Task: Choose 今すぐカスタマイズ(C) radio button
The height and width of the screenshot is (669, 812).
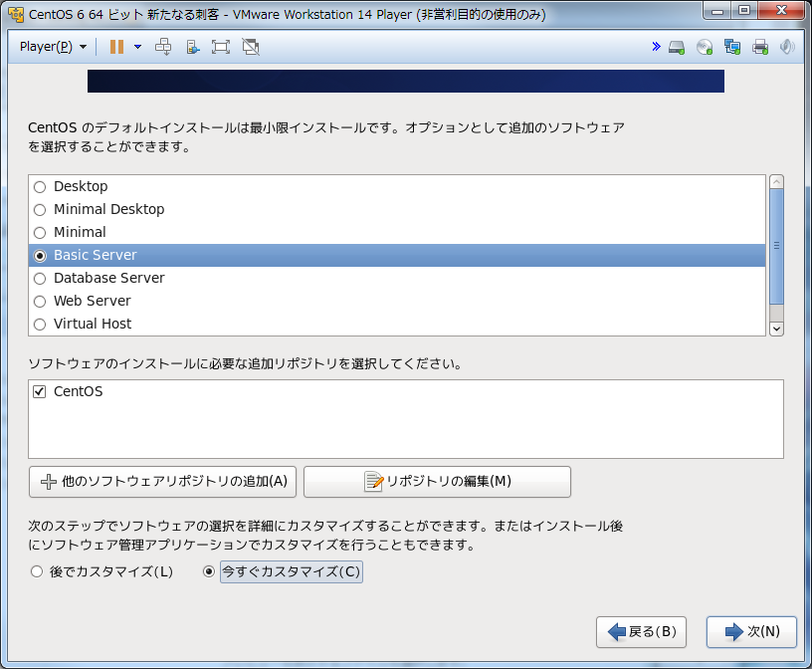Action: click(209, 571)
